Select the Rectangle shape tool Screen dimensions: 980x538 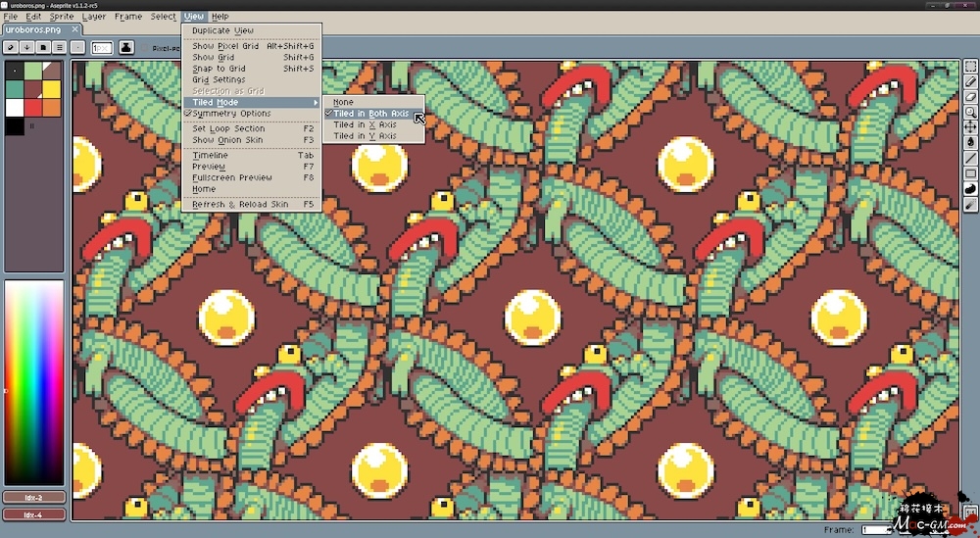tap(970, 173)
